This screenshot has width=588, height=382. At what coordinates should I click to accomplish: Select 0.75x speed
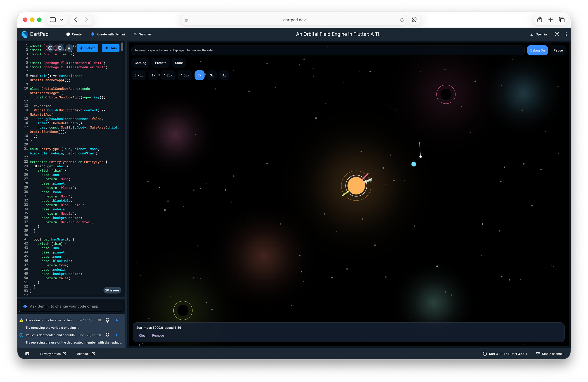click(x=139, y=75)
